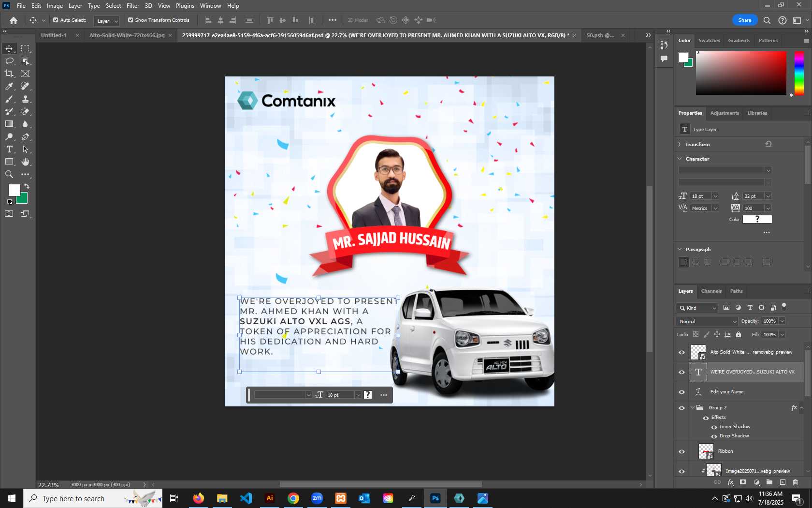The height and width of the screenshot is (508, 812).
Task: Toggle Show Transform Controls checkbox
Action: (x=130, y=20)
